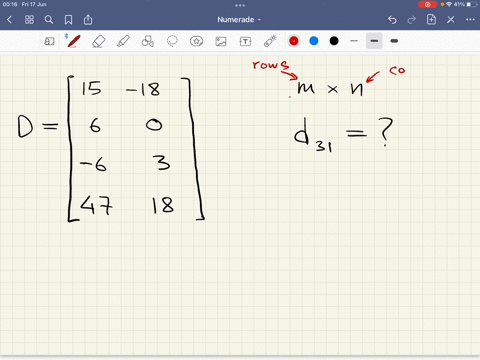The width and height of the screenshot is (480, 360).
Task: Pick the black pen color
Action: 334,41
